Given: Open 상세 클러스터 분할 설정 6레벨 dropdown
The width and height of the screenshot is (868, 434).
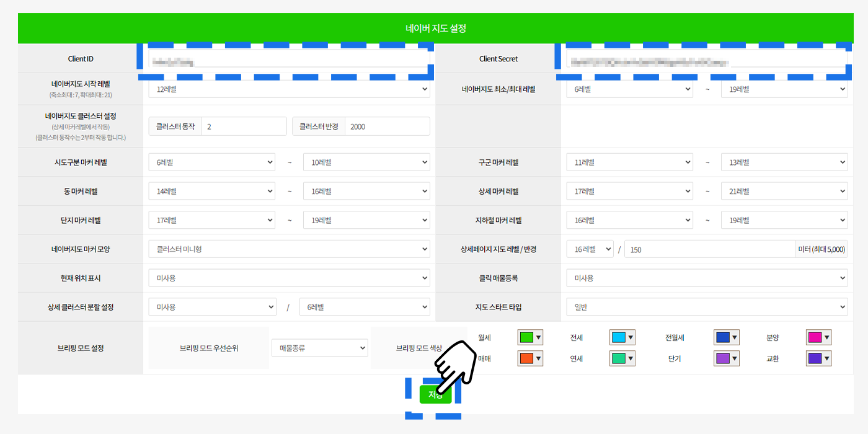Looking at the screenshot, I should (365, 307).
